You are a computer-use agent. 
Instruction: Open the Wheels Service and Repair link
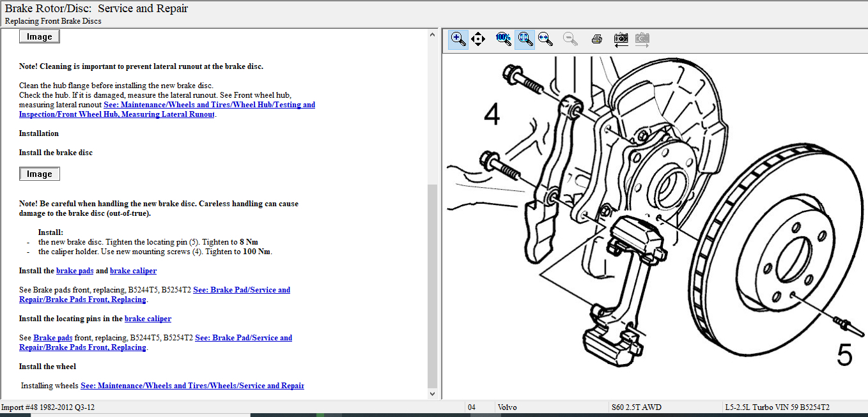[x=192, y=386]
